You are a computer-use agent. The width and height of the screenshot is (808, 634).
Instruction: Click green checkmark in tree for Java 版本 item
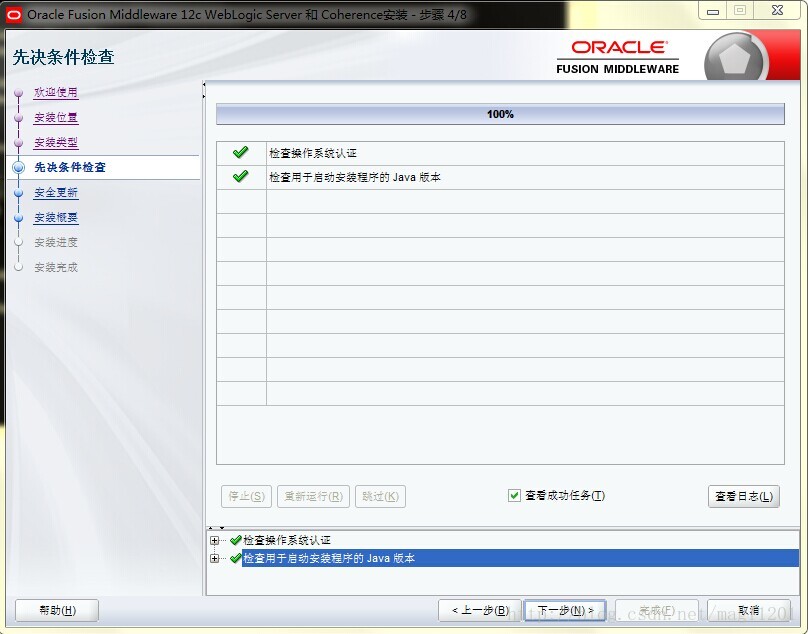(235, 558)
